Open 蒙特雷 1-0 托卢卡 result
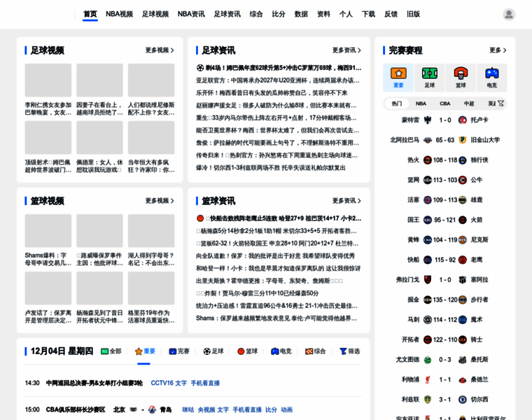532x420 pixels. 444,120
